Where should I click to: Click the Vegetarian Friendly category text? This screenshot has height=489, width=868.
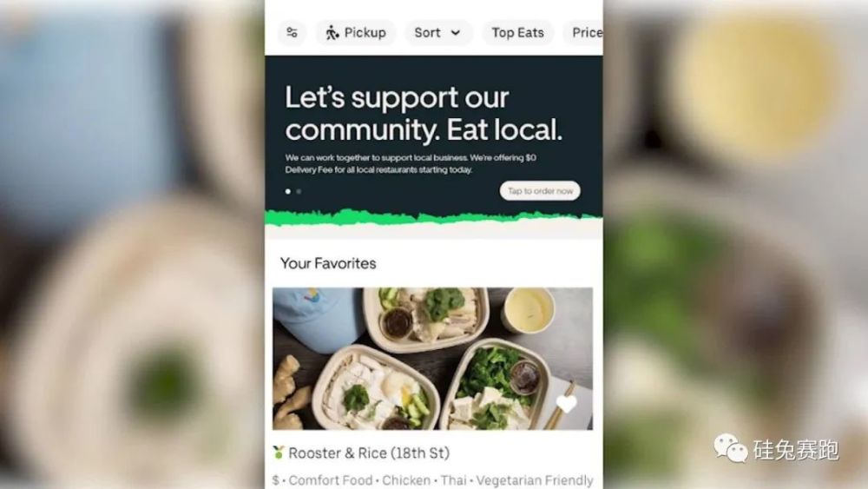535,480
